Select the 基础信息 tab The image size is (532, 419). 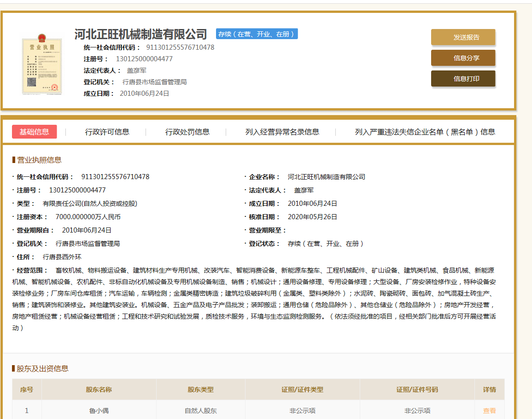[x=34, y=132]
